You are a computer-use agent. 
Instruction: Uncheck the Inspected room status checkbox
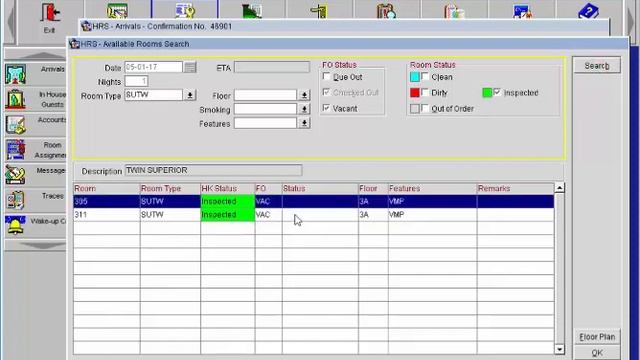tap(497, 92)
